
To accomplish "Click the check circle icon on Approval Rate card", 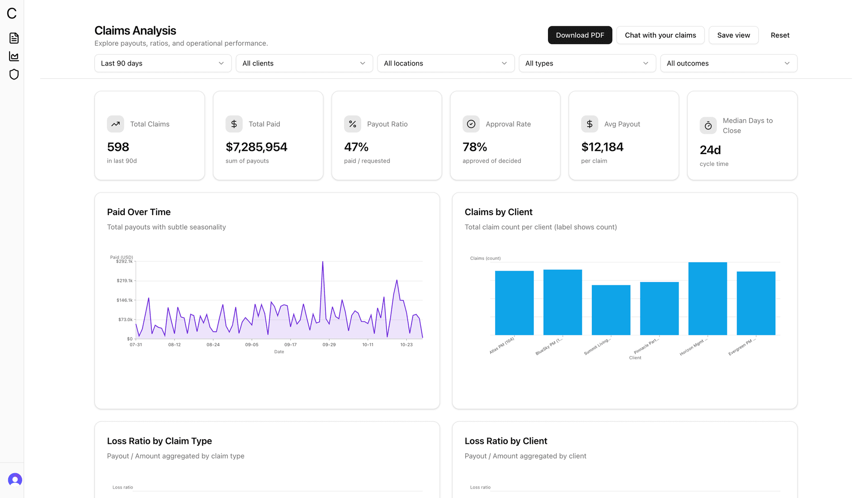I will pos(471,124).
